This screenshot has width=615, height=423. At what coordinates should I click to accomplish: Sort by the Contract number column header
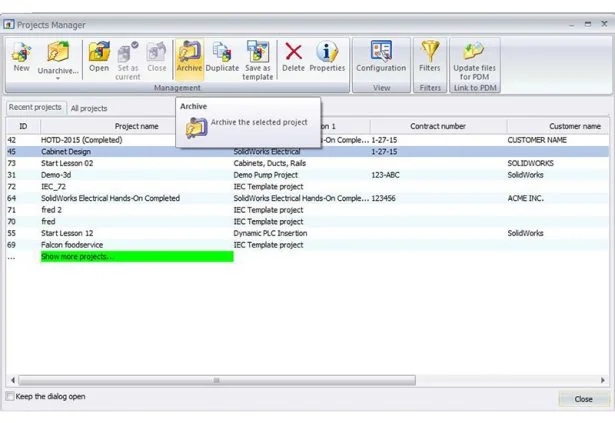pos(438,127)
